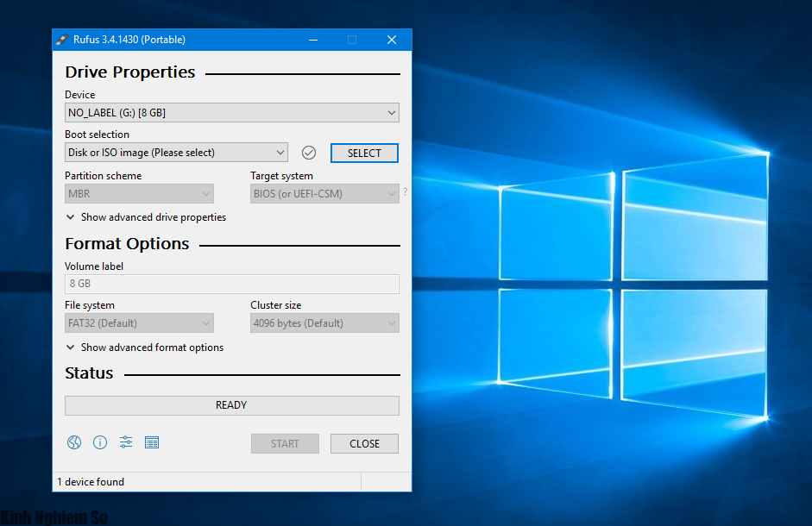Open the Device dropdown NO_LABEL (G:)
The image size is (812, 526).
[x=231, y=113]
